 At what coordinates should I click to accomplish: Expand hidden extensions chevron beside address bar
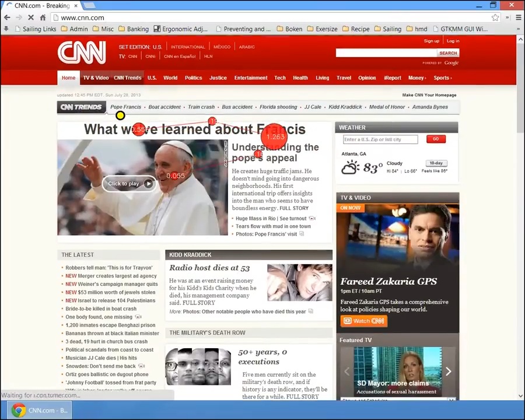[508, 17]
